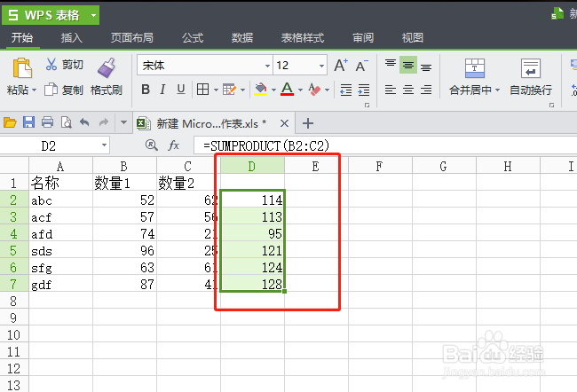Switch to the 插入 tab
This screenshot has width=577, height=392.
tap(71, 37)
